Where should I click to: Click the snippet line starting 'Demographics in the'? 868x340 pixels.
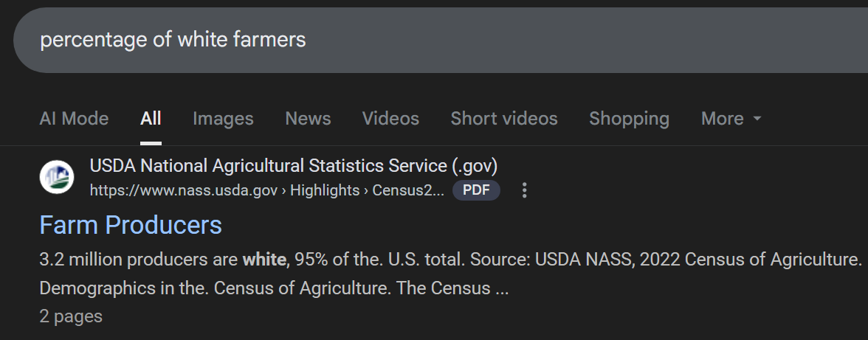click(273, 288)
